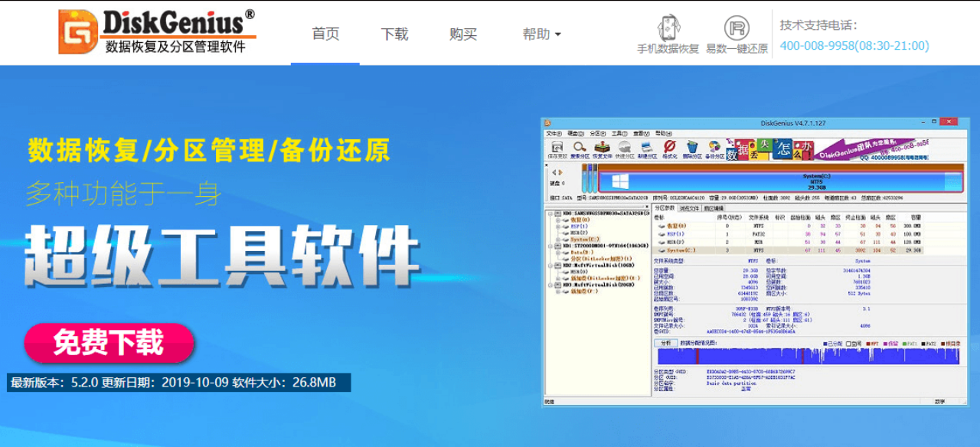Click the 技术支持电话 label
The width and height of the screenshot is (980, 447).
(x=818, y=25)
